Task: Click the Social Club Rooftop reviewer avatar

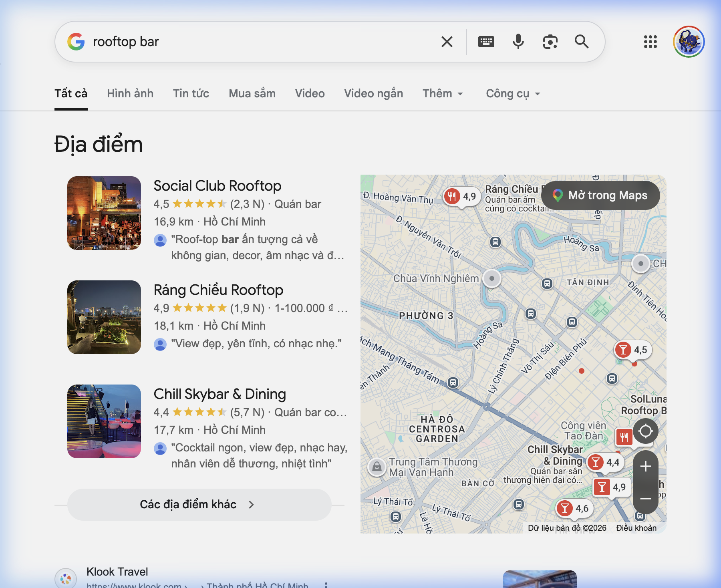Action: tap(160, 240)
